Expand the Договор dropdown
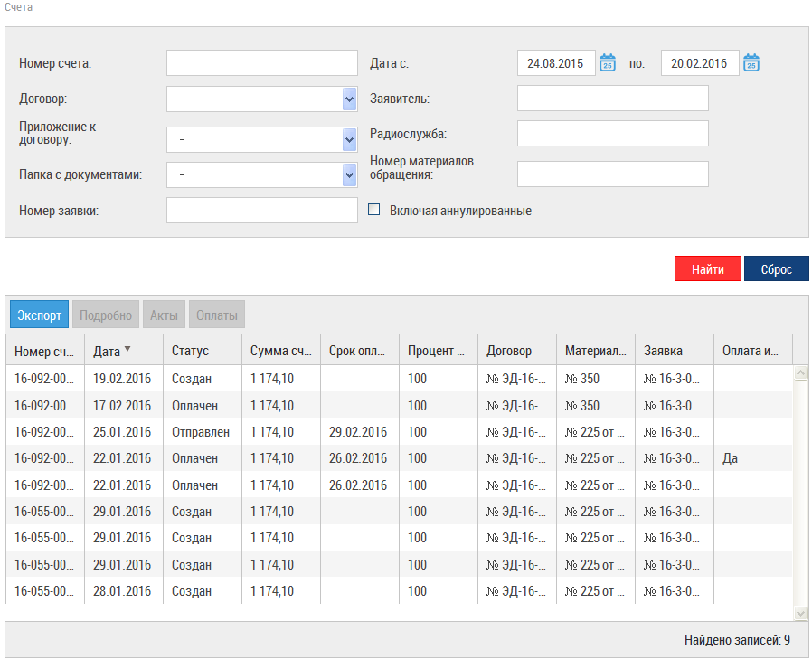 point(350,99)
